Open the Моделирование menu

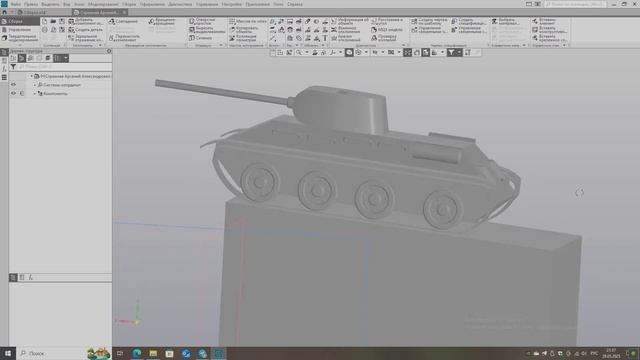(x=103, y=4)
